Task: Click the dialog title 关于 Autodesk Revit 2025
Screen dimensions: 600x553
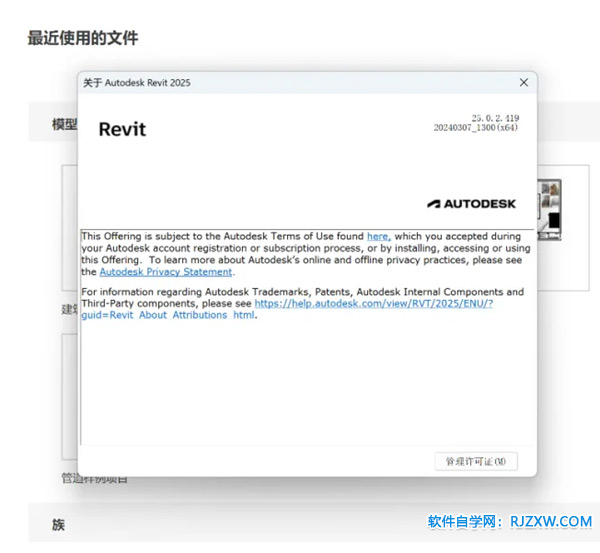Action: pos(137,83)
